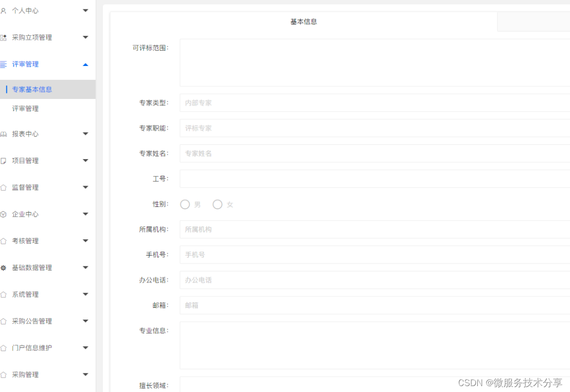Select the 男 gender radio button
The height and width of the screenshot is (392, 570).
point(185,204)
